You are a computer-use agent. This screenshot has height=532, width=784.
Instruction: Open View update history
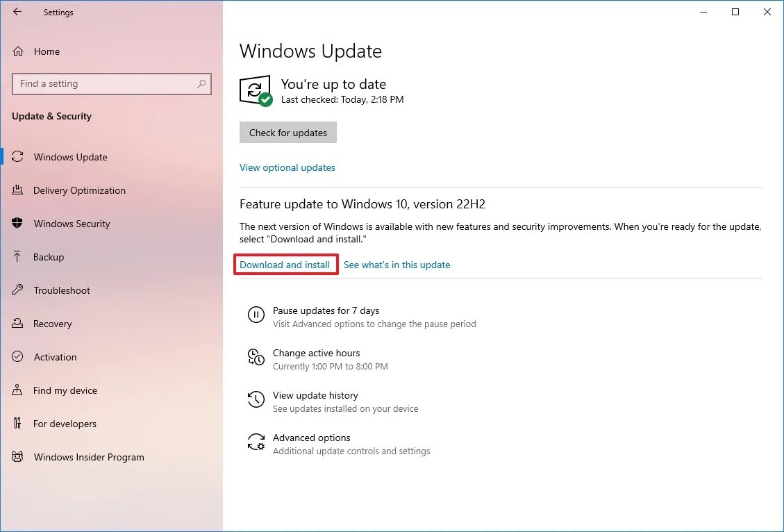(x=315, y=395)
